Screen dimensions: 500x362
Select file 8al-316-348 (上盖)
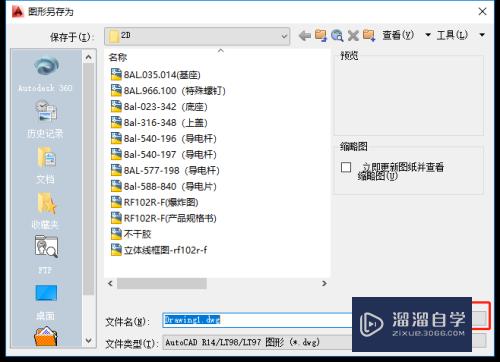coord(159,123)
